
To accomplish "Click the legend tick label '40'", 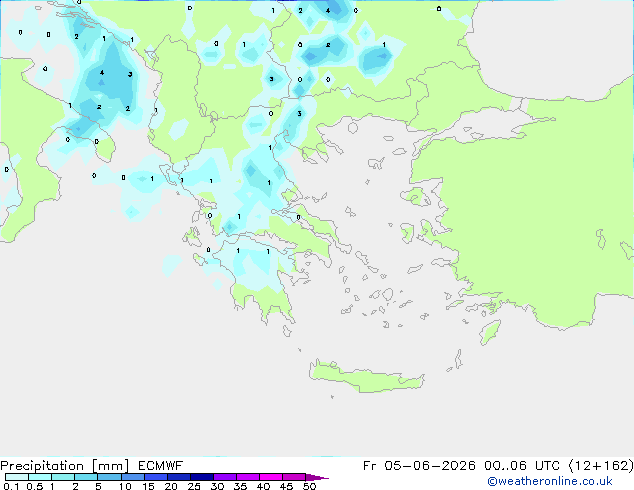I will click(x=263, y=486).
